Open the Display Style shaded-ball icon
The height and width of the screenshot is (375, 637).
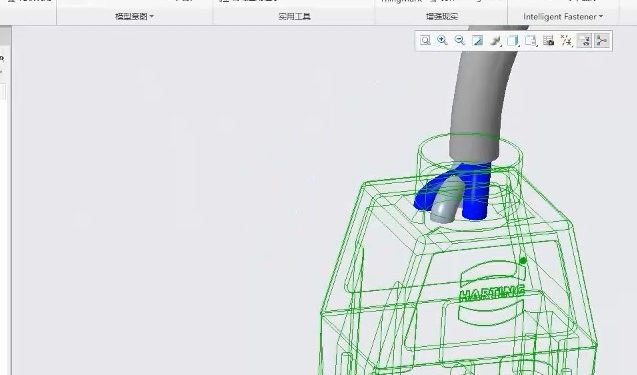tap(495, 41)
